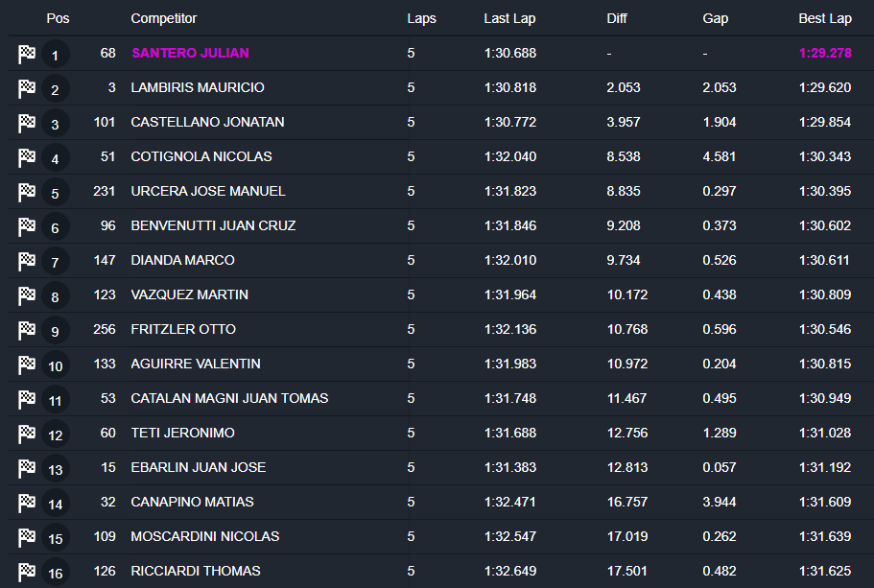This screenshot has width=874, height=588.
Task: Click the flag icon for RICCIARDI THOMAS
Action: (27, 572)
